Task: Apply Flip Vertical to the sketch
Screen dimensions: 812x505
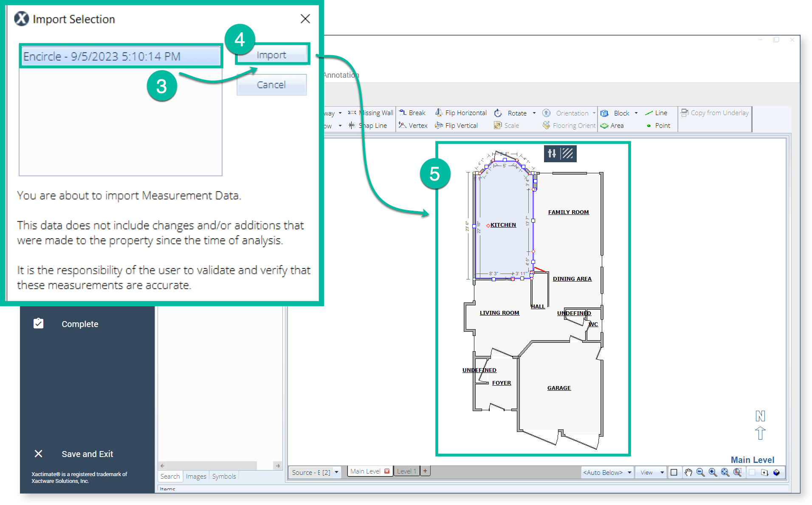Action: click(x=457, y=125)
